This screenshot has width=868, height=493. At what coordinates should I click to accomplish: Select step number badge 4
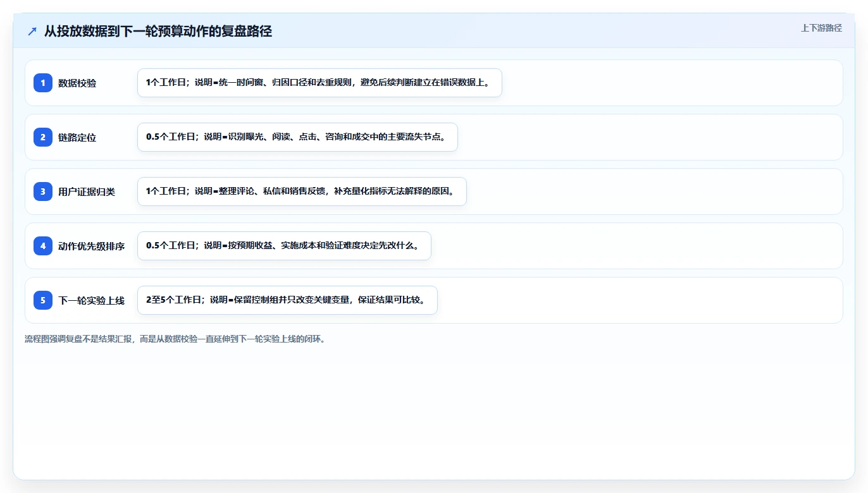43,245
